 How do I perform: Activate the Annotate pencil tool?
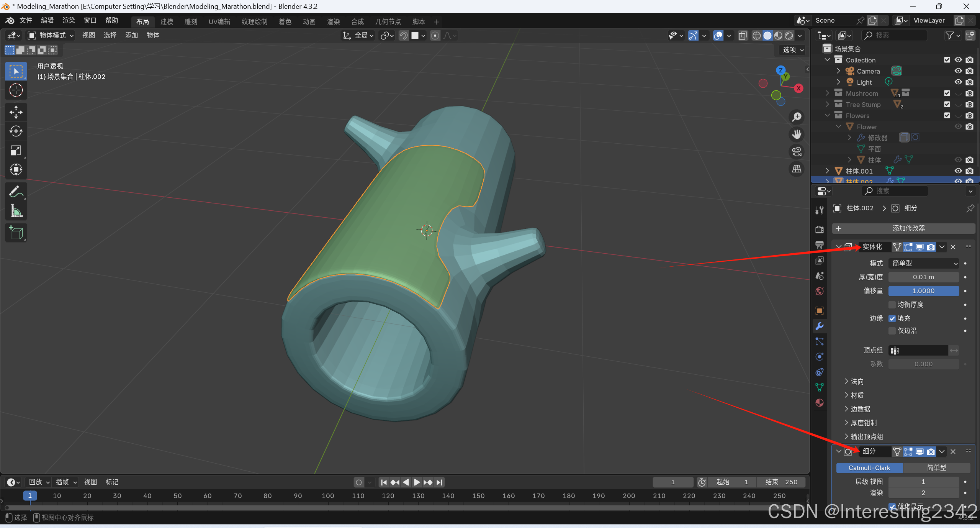tap(16, 191)
